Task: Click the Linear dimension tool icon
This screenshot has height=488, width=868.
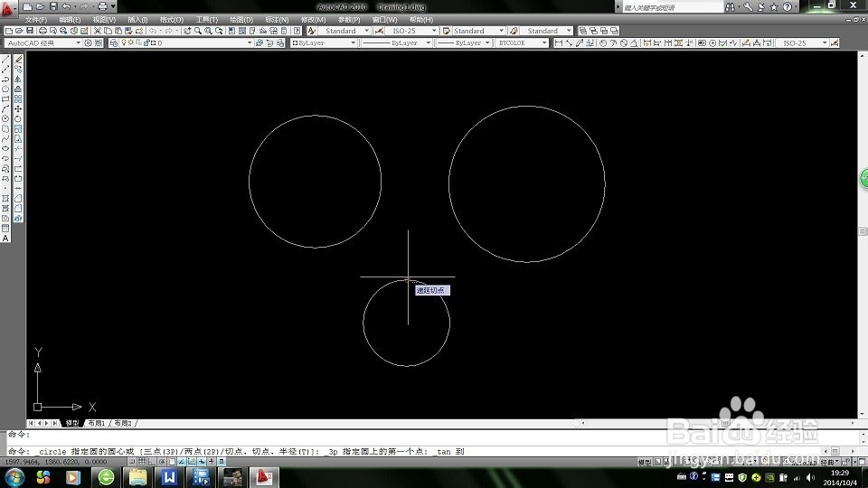Action: click(559, 42)
